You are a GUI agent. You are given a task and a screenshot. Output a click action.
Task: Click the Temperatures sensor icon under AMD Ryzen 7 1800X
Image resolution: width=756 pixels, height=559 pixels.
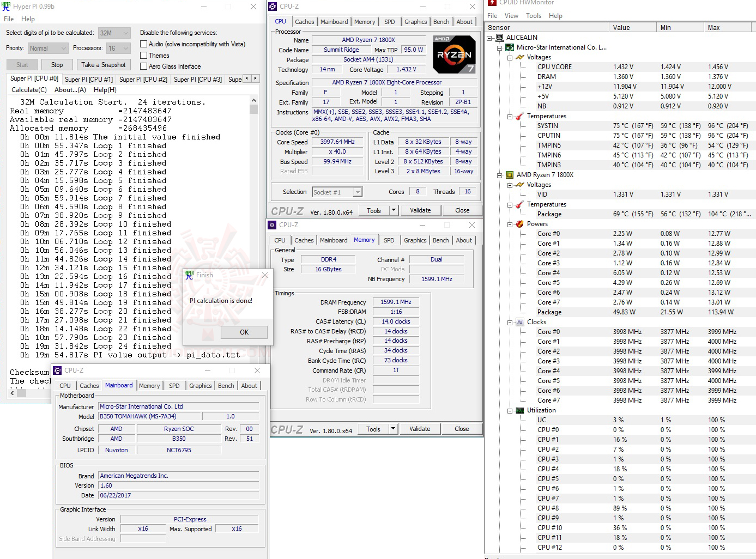click(519, 204)
